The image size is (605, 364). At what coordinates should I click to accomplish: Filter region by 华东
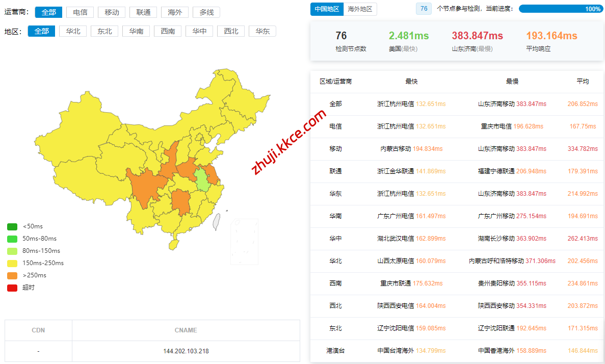coord(262,31)
